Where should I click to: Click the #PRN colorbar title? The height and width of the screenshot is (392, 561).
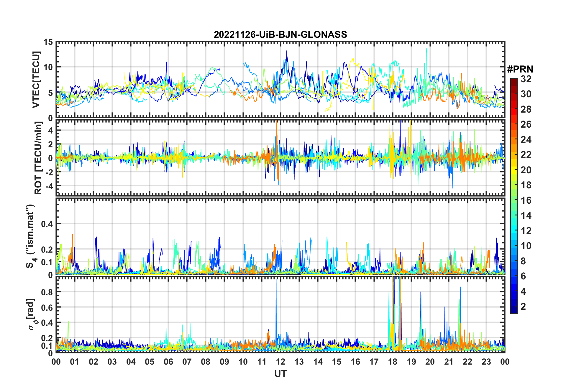pos(520,69)
